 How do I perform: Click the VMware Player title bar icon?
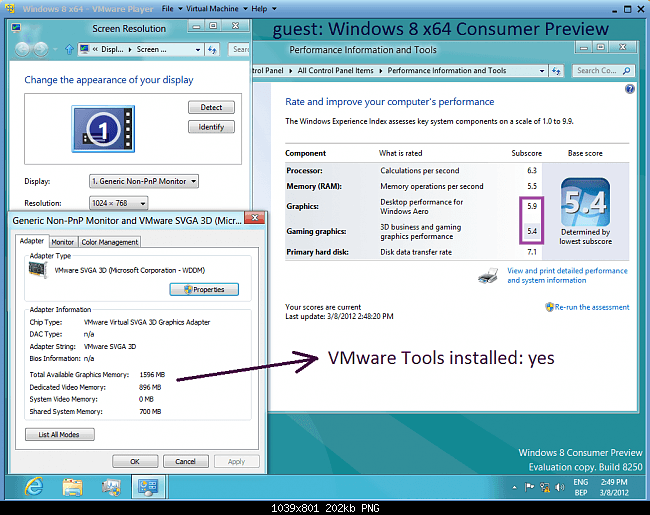[x=10, y=9]
